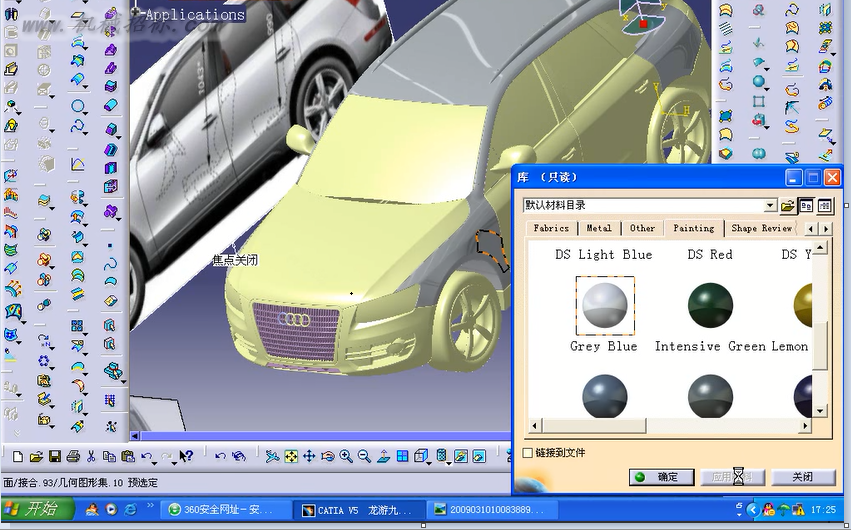Click the 应用材料 apply button
Image resolution: width=851 pixels, height=531 pixels.
pyautogui.click(x=733, y=477)
